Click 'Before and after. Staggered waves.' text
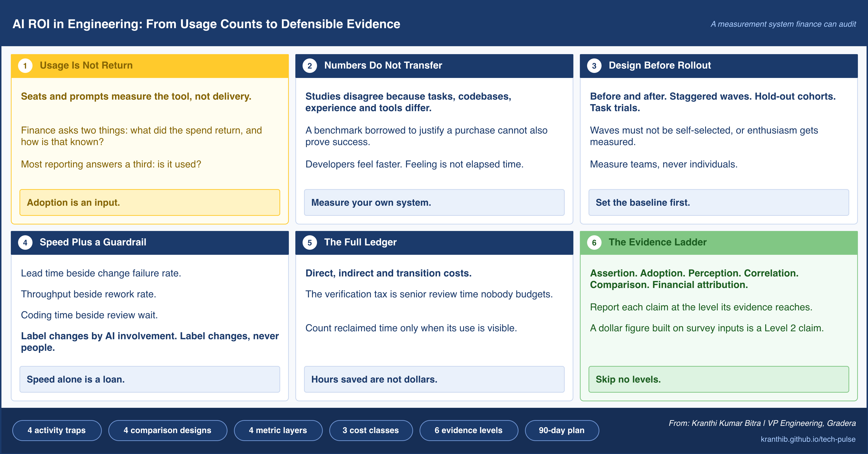 713,102
